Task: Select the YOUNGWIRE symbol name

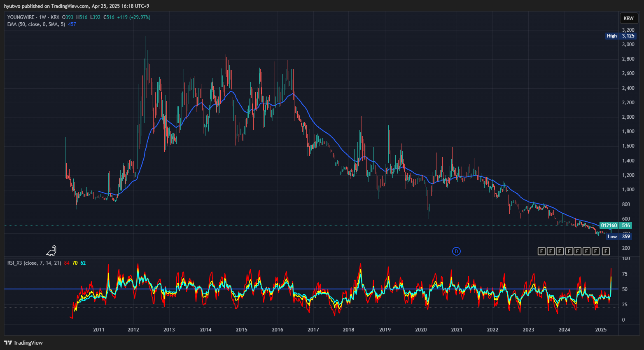Action: coord(21,17)
